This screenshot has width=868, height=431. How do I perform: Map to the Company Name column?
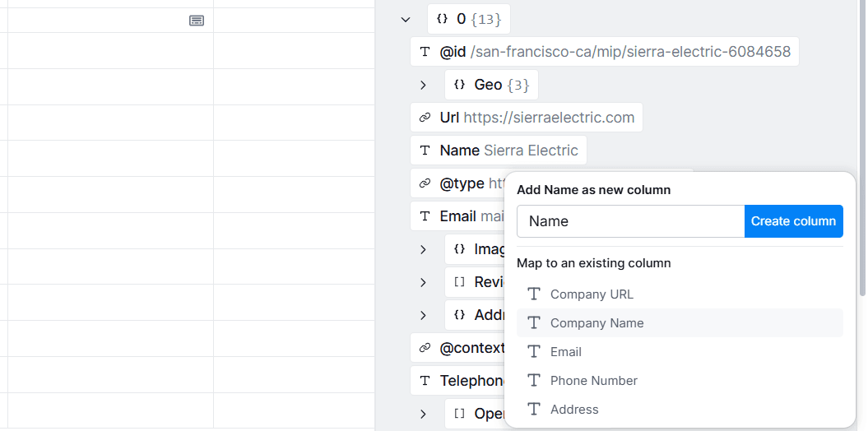click(680, 323)
